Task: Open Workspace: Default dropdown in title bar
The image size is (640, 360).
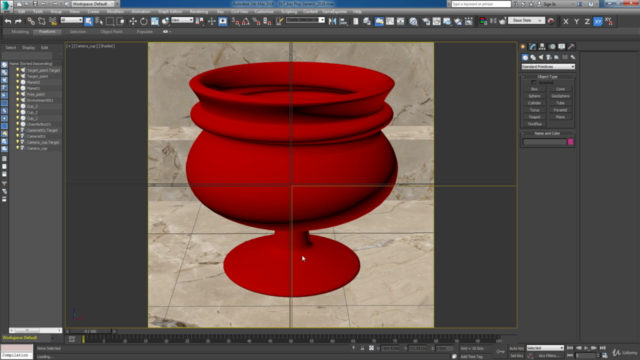Action: pos(93,4)
